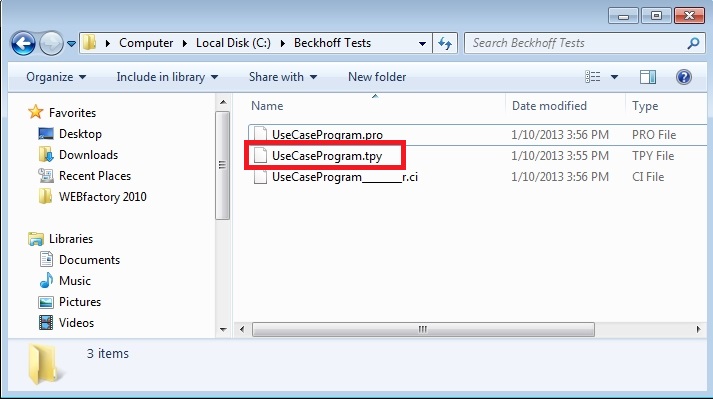Click the folder icon in address bar

(x=90, y=43)
